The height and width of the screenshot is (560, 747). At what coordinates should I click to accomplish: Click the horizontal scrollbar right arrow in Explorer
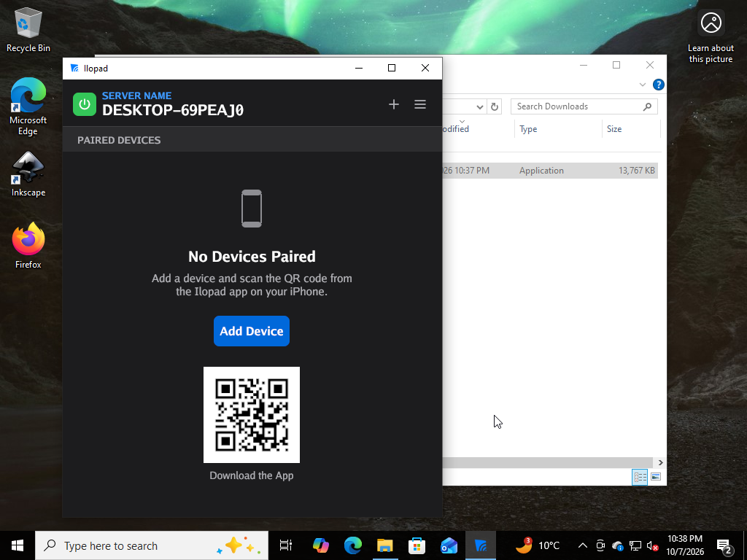coord(659,462)
